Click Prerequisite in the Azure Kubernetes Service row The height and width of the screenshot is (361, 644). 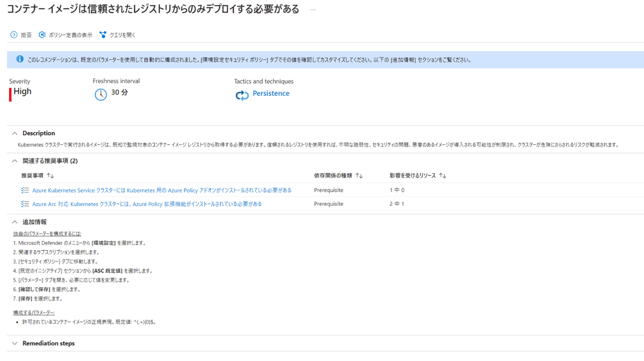[328, 190]
